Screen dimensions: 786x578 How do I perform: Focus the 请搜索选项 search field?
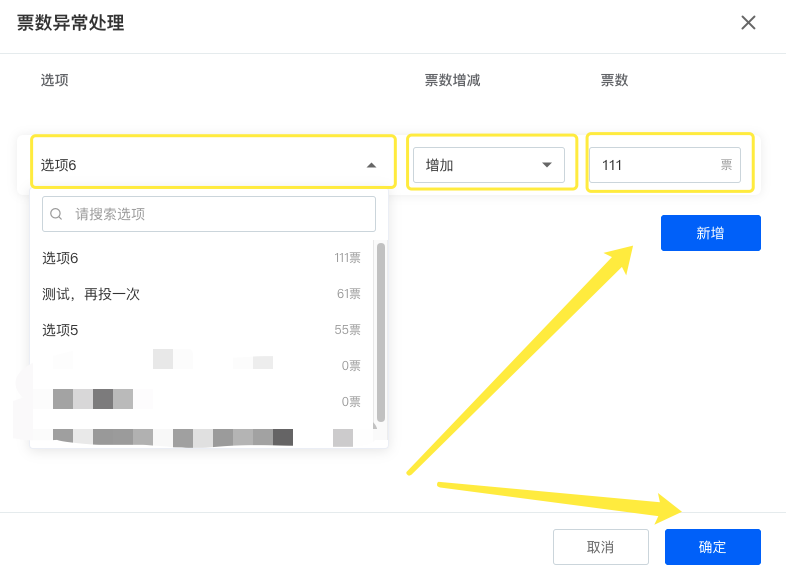pyautogui.click(x=220, y=214)
